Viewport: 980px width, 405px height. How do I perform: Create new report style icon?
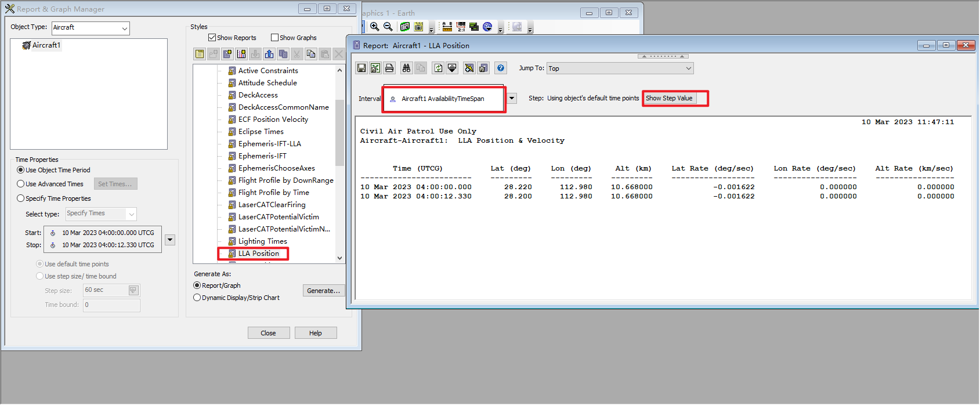click(x=227, y=54)
